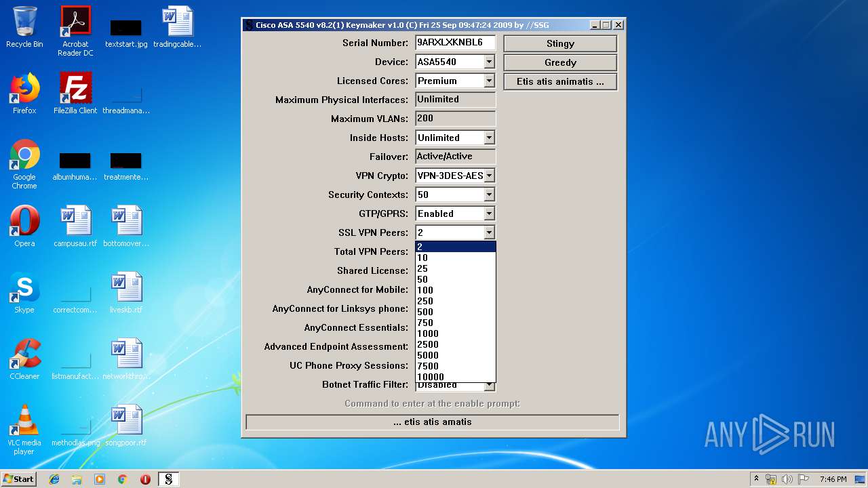Open the Opera taskbar icon
The image size is (868, 488).
point(145,479)
